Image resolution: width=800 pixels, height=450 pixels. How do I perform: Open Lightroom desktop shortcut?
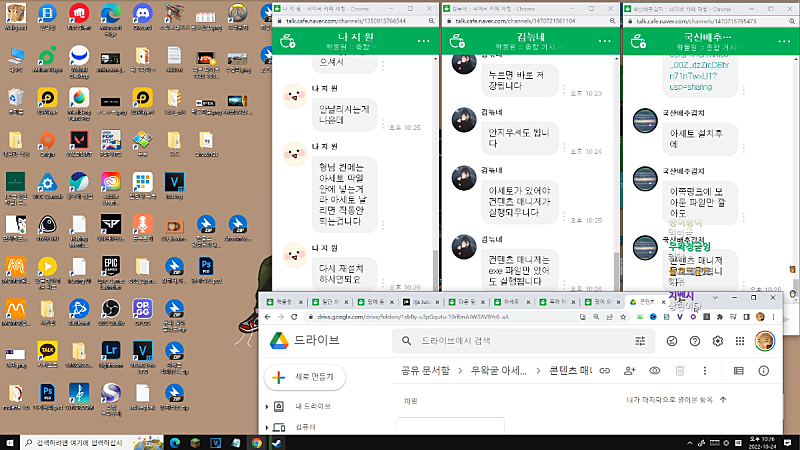click(111, 355)
